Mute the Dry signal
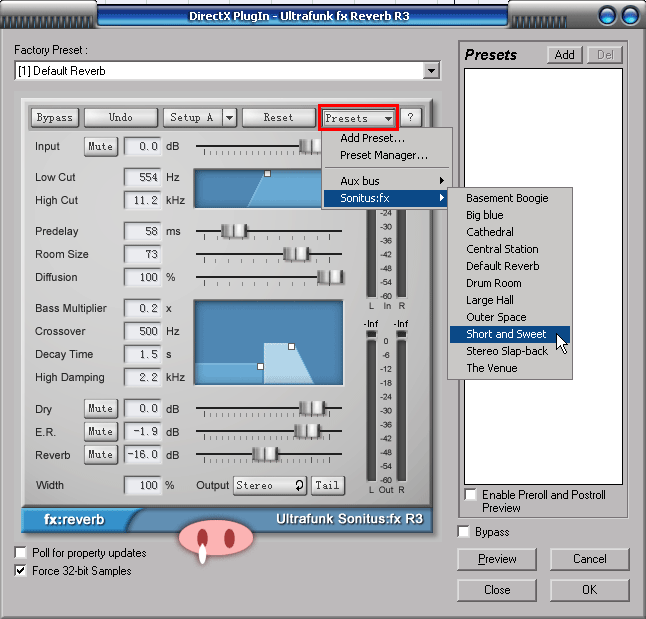The width and height of the screenshot is (646, 619). click(x=101, y=408)
